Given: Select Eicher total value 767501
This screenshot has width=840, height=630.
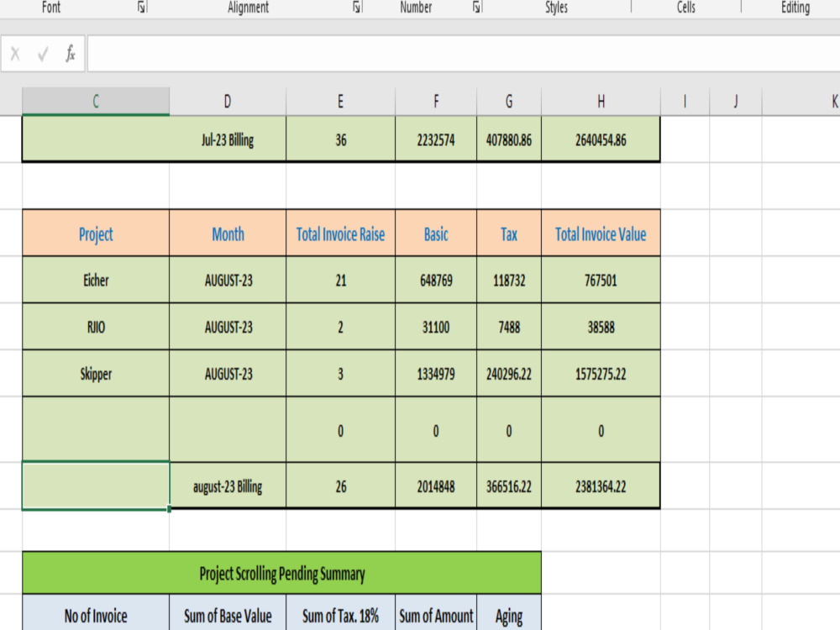Looking at the screenshot, I should click(601, 281).
